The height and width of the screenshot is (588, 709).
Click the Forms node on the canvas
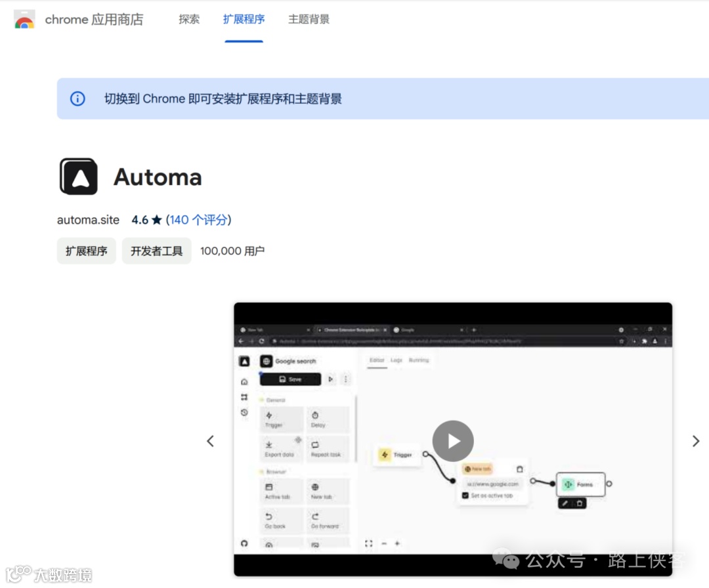point(580,484)
